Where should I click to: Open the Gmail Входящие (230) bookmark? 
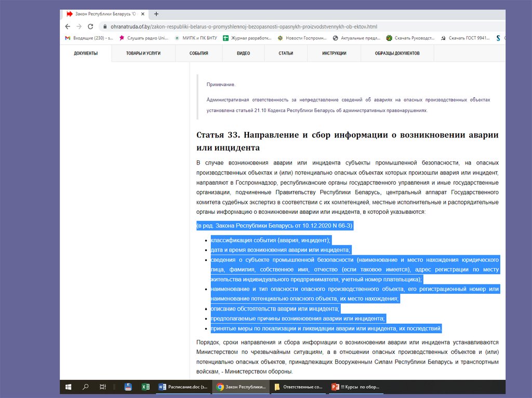89,38
